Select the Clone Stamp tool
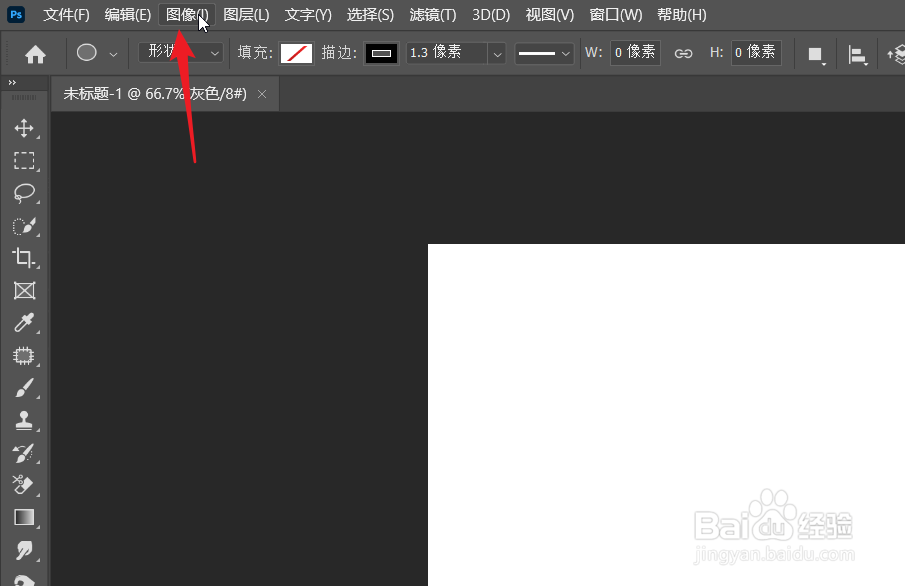The height and width of the screenshot is (586, 905). pos(24,420)
